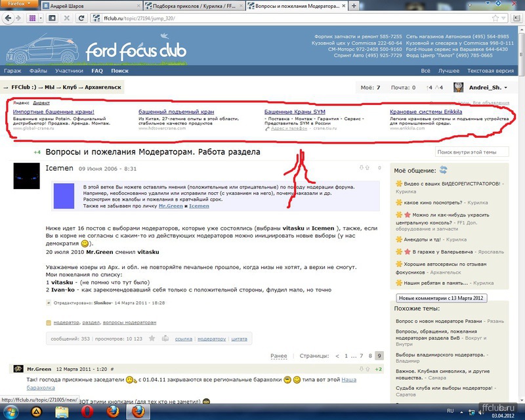Click volume icon in system tray
The width and height of the screenshot is (525, 420).
482,411
